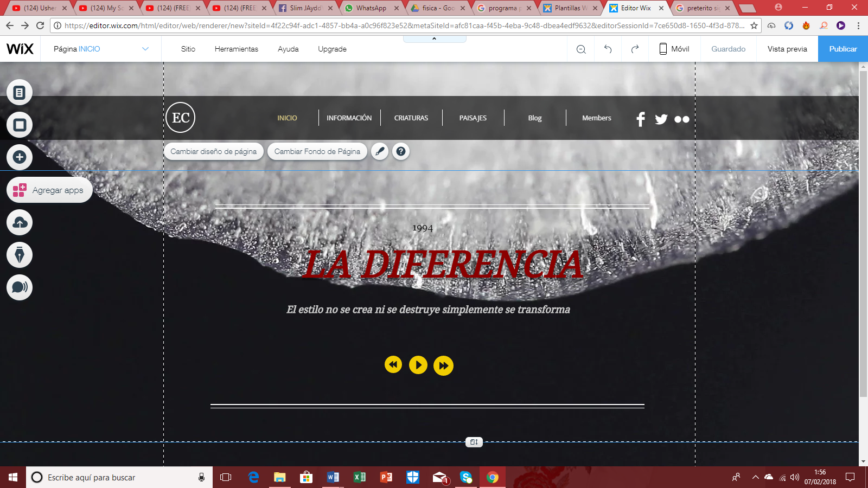Open the Sitio menu
This screenshot has width=868, height=488.
[x=188, y=49]
